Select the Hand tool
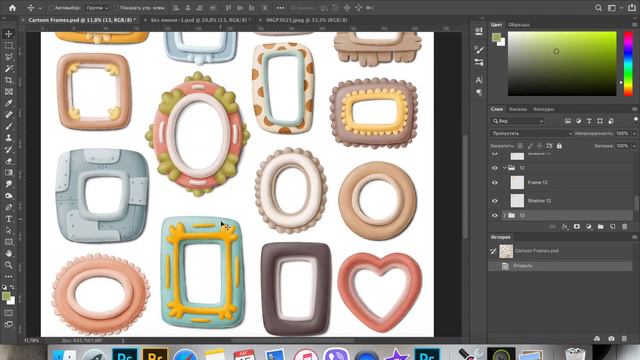The image size is (640, 360). [x=9, y=253]
